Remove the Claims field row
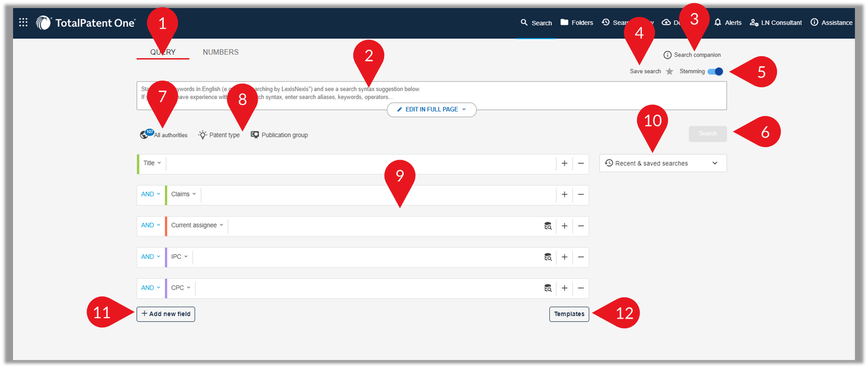 coord(581,195)
